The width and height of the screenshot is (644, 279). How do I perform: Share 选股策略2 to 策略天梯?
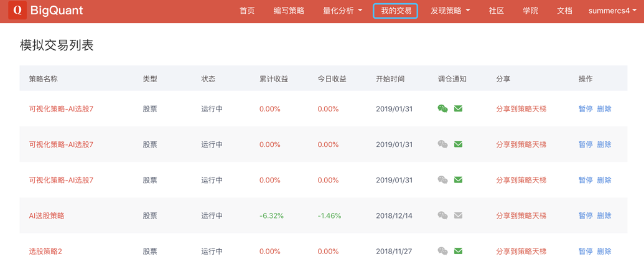pyautogui.click(x=521, y=251)
